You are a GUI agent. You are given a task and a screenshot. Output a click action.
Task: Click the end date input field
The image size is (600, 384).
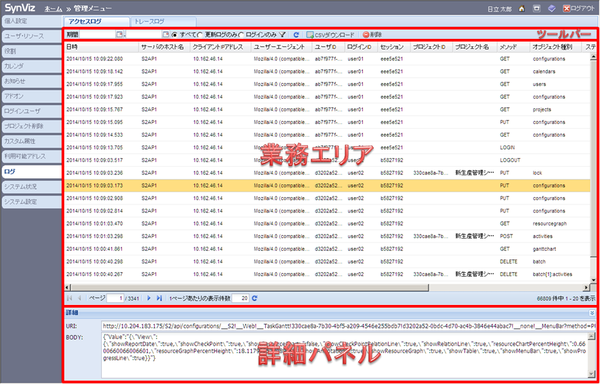(144, 34)
